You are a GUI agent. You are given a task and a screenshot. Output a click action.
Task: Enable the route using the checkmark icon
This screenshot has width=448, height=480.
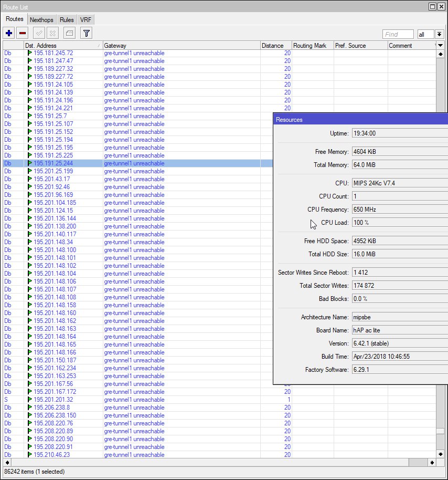[x=39, y=33]
